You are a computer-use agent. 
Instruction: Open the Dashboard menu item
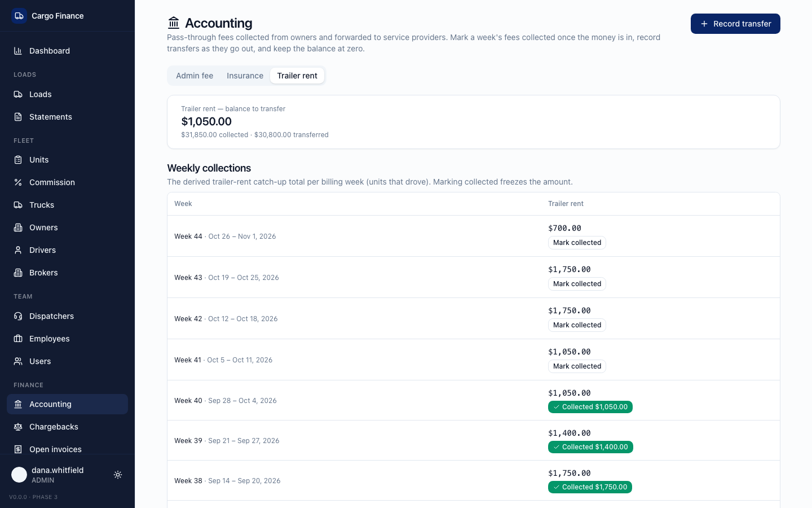coord(67,51)
